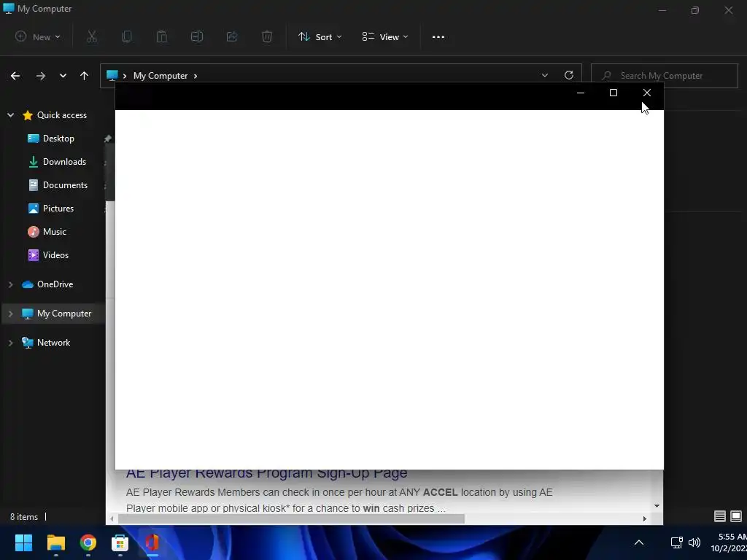Expand the Network tree node

coord(10,343)
